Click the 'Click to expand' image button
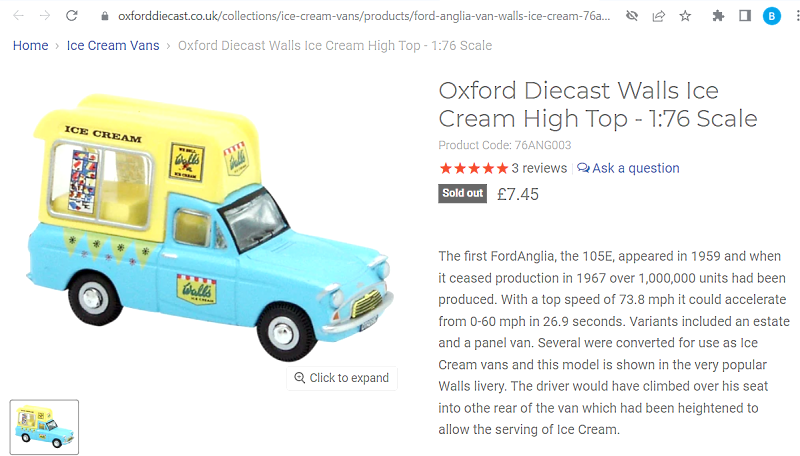Image resolution: width=800 pixels, height=456 pixels. [x=342, y=378]
